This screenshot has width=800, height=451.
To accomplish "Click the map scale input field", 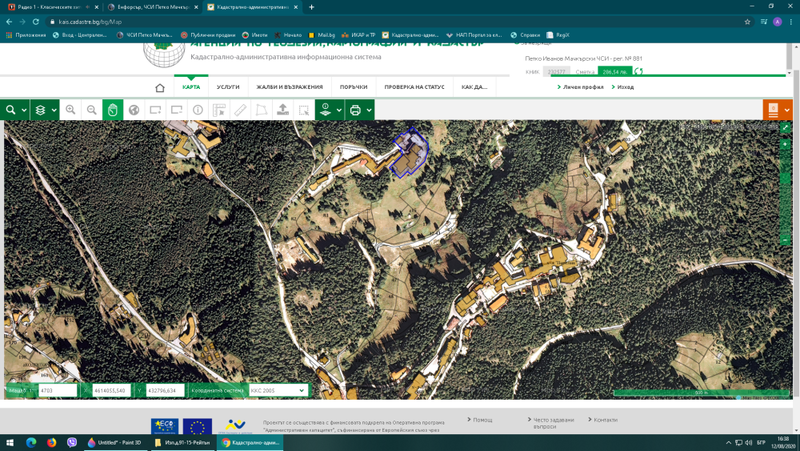I will click(57, 391).
